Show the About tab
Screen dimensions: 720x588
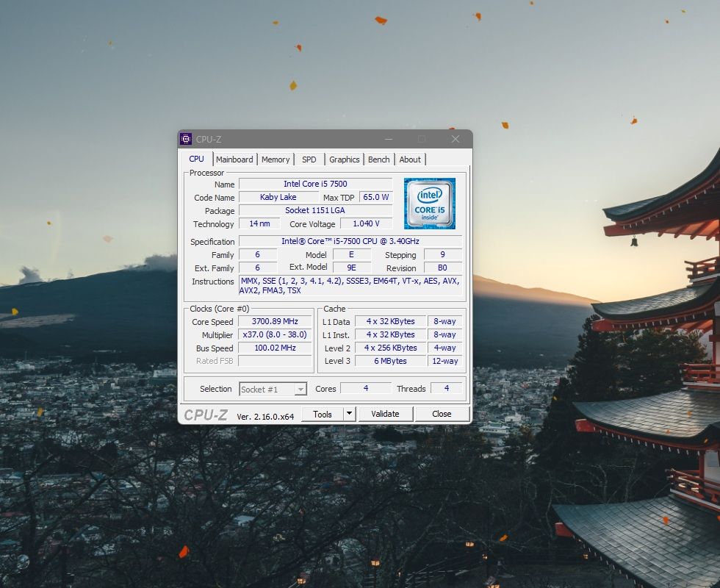coord(410,159)
